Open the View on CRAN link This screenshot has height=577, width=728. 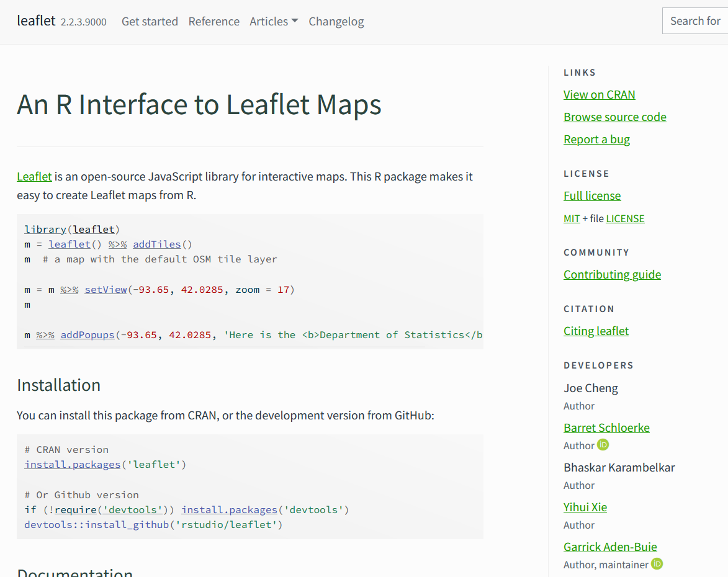599,94
